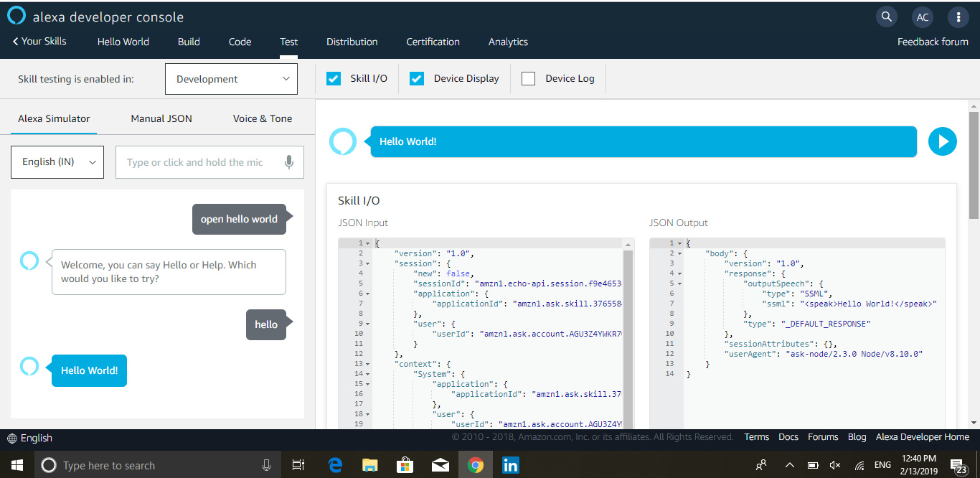Open the Development stage dropdown
The image size is (980, 478).
click(231, 79)
